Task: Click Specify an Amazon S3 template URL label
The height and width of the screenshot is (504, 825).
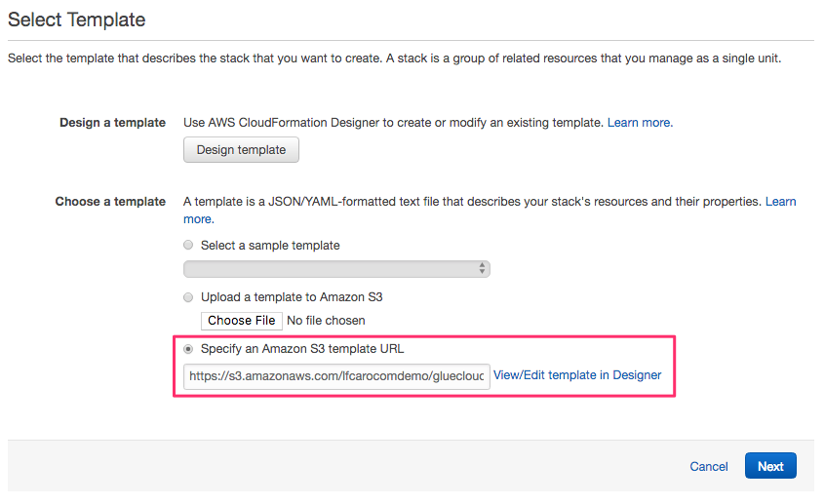Action: coord(302,349)
